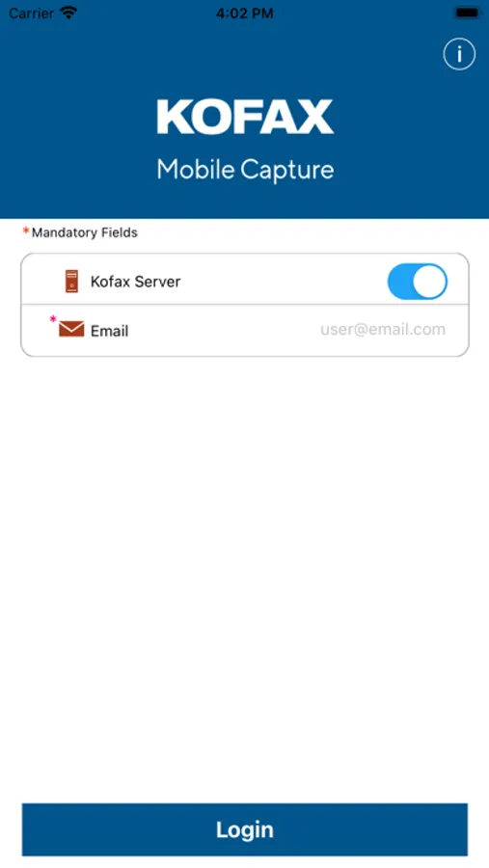Screen dimensions: 489x868
Task: Click the red server tower icon
Action: click(x=72, y=282)
